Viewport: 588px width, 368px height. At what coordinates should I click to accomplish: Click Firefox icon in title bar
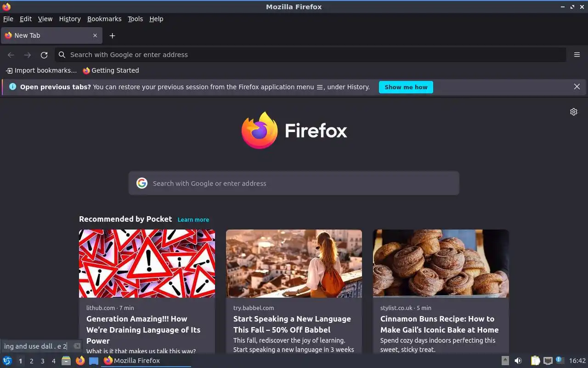point(6,7)
